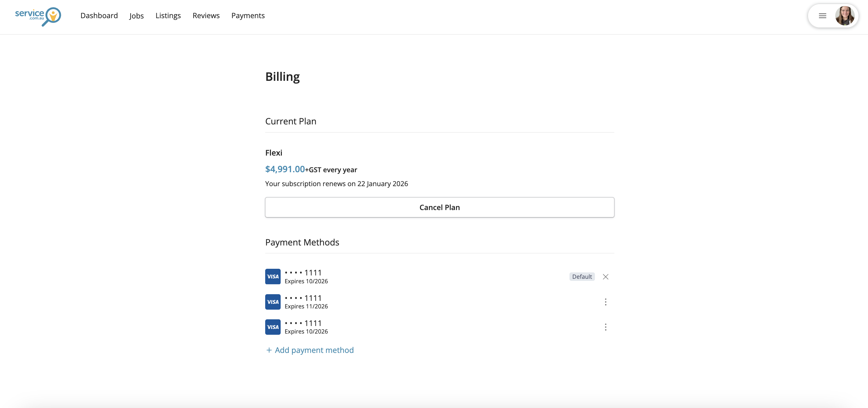Click the $4,991.00 plan price
868x408 pixels.
coord(285,169)
